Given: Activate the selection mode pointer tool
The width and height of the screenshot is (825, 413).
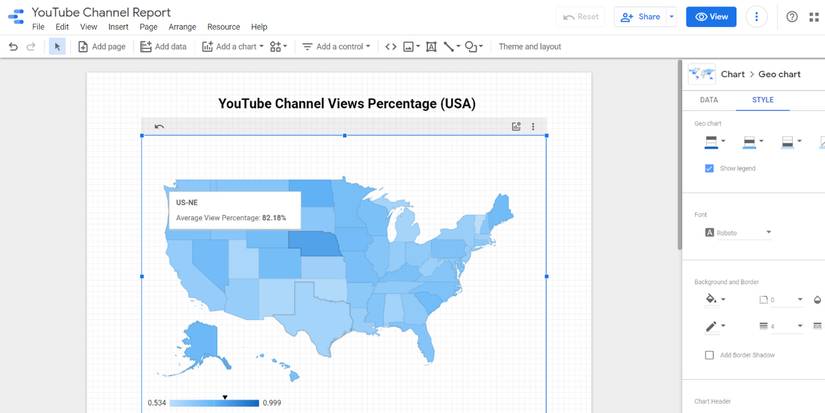Looking at the screenshot, I should (x=57, y=47).
